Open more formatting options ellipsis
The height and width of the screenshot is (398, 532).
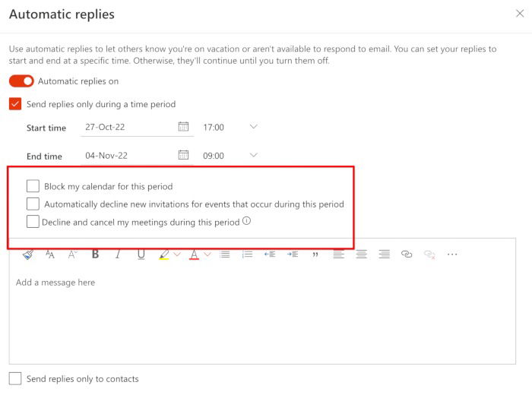click(453, 254)
